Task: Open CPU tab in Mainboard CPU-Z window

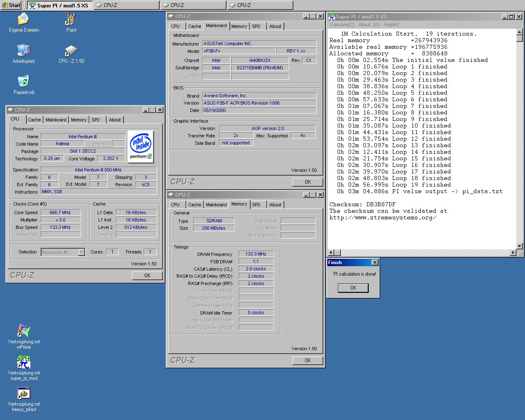Action: click(176, 26)
